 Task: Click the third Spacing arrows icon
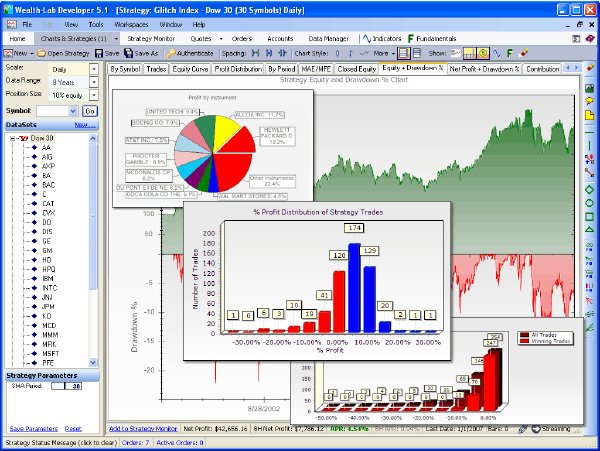(282, 53)
